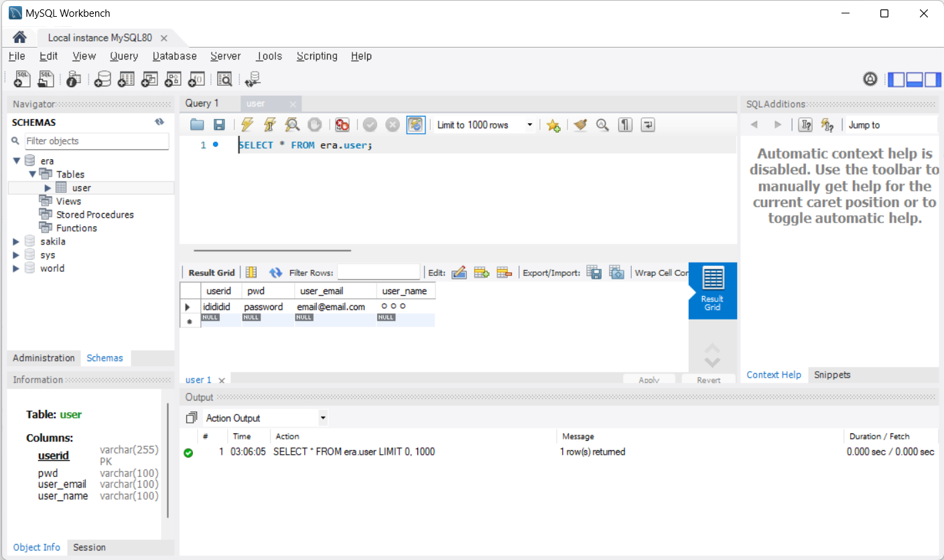The image size is (944, 560).
Task: Create a new function icon
Action: pos(196,80)
